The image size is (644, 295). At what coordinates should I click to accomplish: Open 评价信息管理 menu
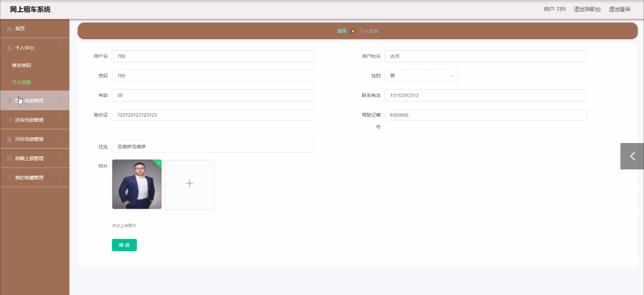click(x=35, y=139)
